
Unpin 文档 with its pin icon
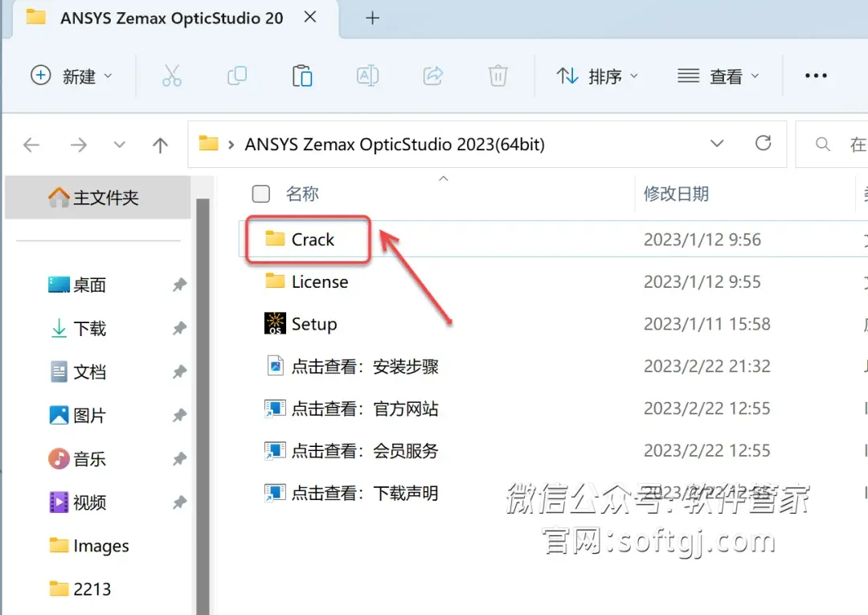click(178, 372)
